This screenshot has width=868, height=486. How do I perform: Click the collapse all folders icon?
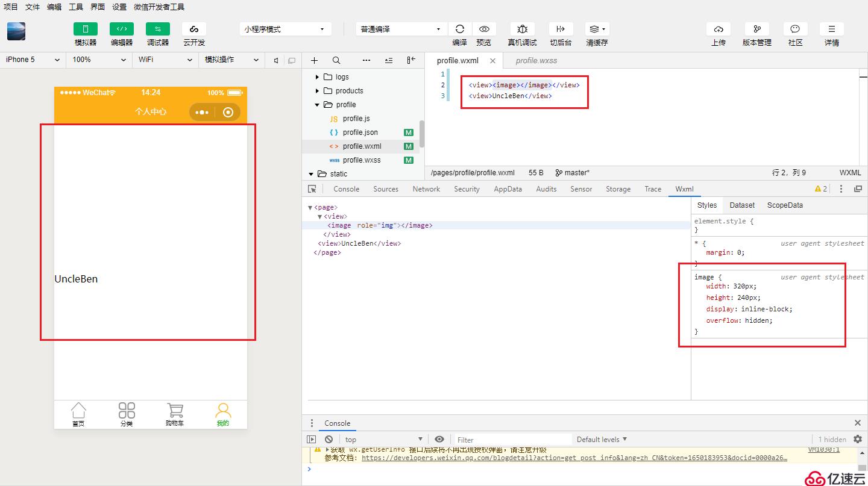point(389,60)
